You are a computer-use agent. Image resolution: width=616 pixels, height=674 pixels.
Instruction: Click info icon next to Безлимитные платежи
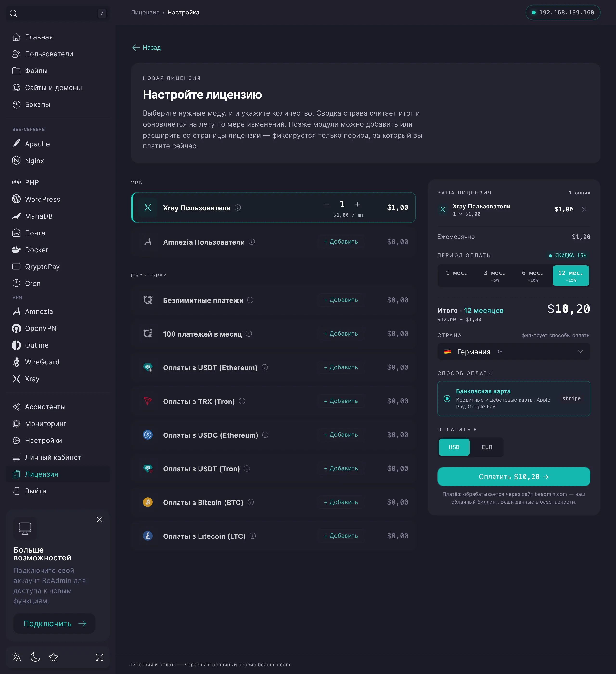250,300
